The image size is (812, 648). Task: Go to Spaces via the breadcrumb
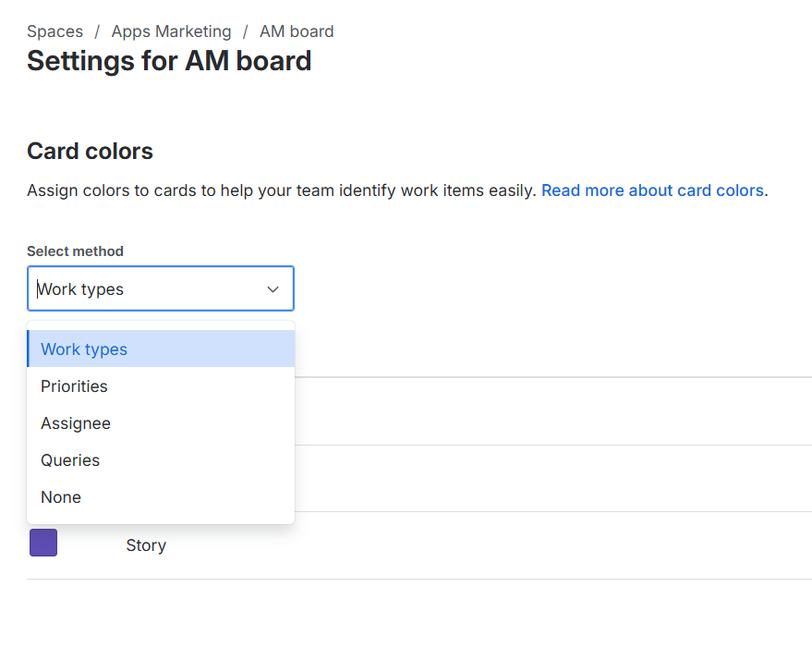pyautogui.click(x=55, y=31)
